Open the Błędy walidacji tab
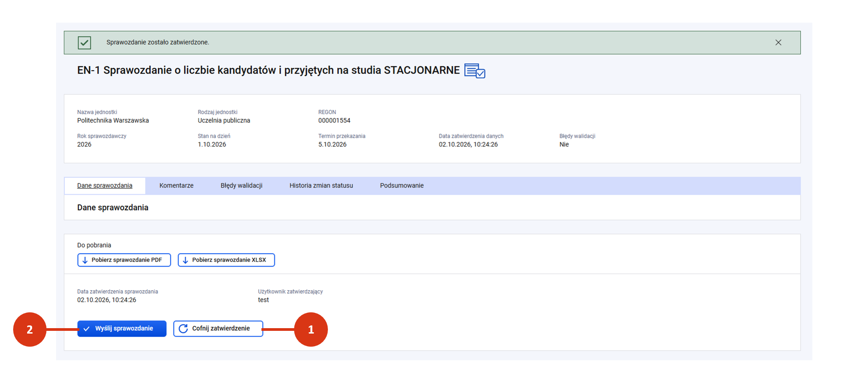 (242, 186)
